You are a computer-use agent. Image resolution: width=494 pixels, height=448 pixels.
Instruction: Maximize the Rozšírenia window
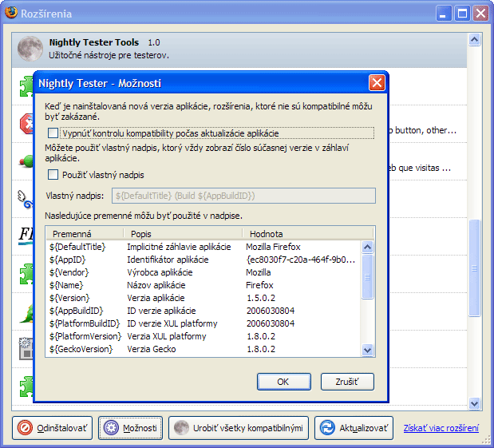click(x=462, y=14)
